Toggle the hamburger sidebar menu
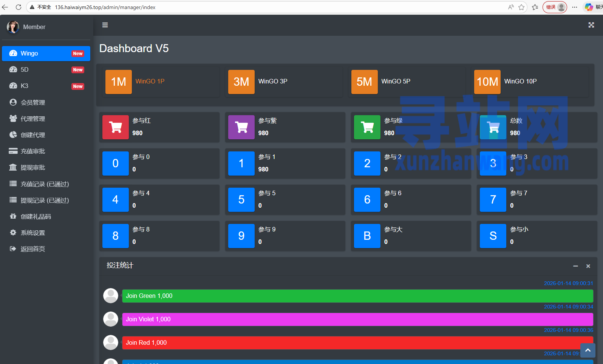603x364 pixels. pos(105,25)
